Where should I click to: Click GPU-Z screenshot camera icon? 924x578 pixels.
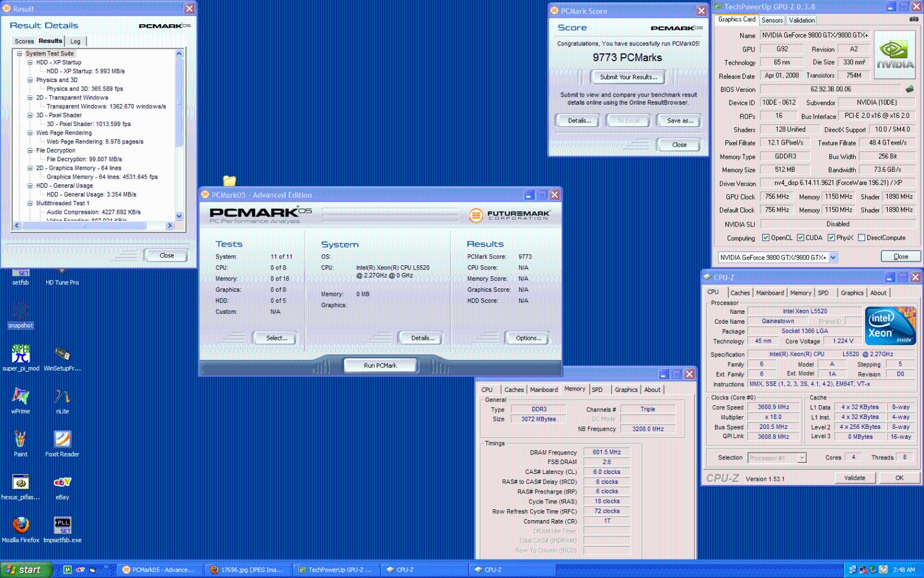pos(914,19)
